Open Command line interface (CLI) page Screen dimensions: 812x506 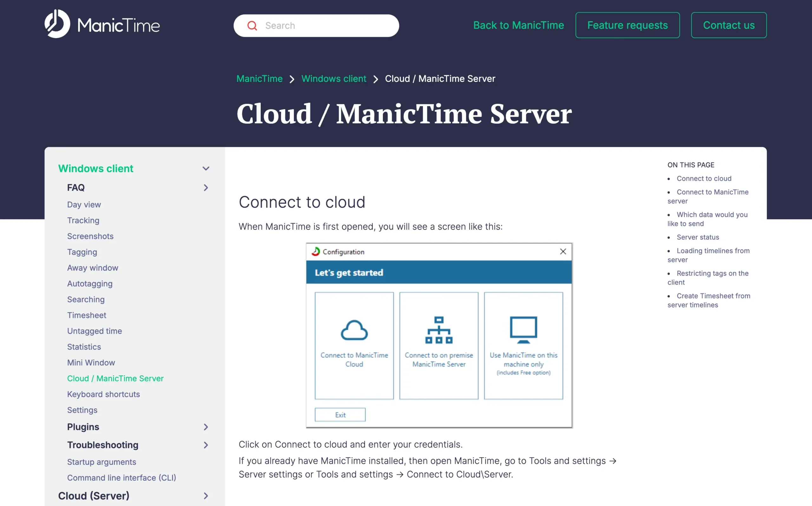tap(122, 478)
